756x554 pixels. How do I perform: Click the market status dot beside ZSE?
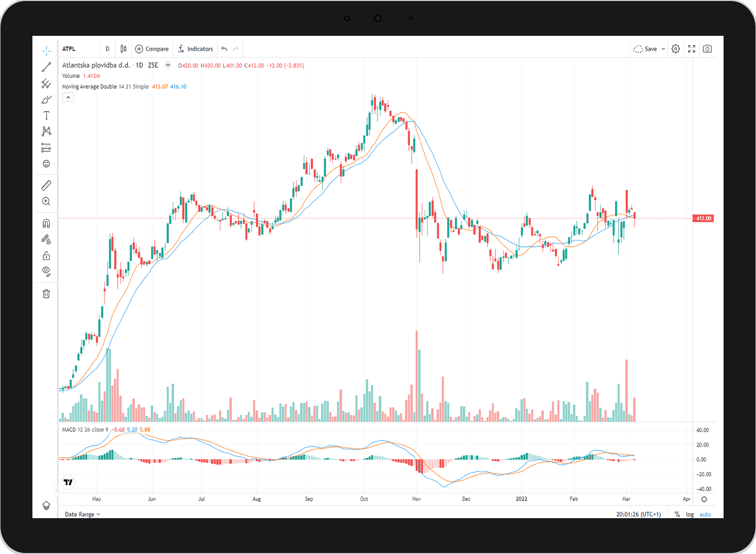pyautogui.click(x=168, y=65)
